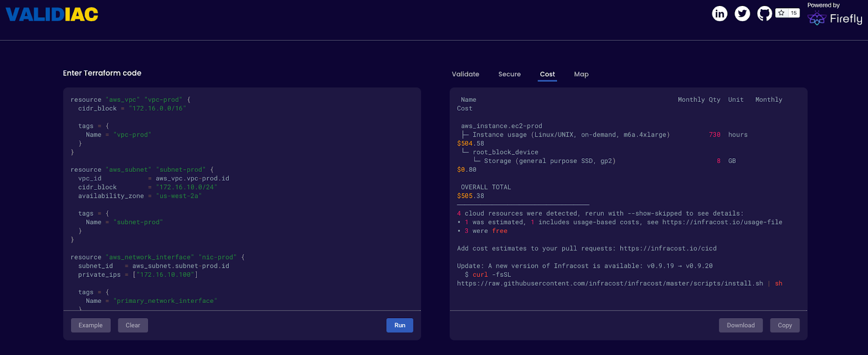Click the "subnet-prod" resource name in code
Screen dimensions: 868x355
181,170
